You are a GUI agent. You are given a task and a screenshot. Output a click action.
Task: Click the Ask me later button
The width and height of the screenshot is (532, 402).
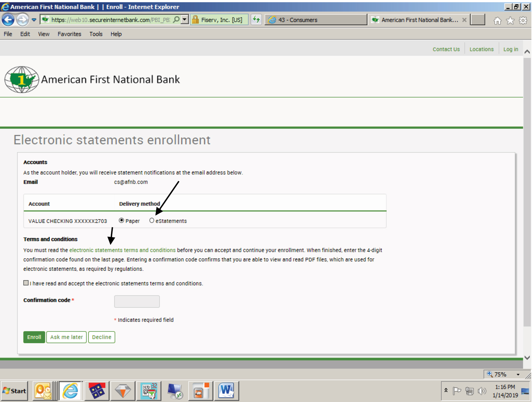pos(66,337)
